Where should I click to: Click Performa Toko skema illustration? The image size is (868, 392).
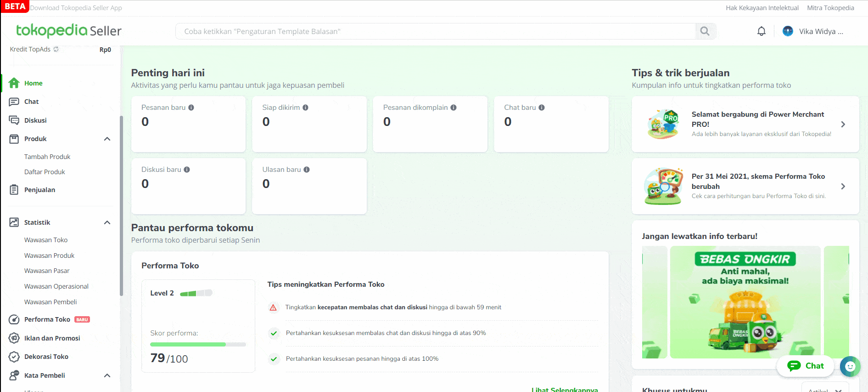[663, 186]
